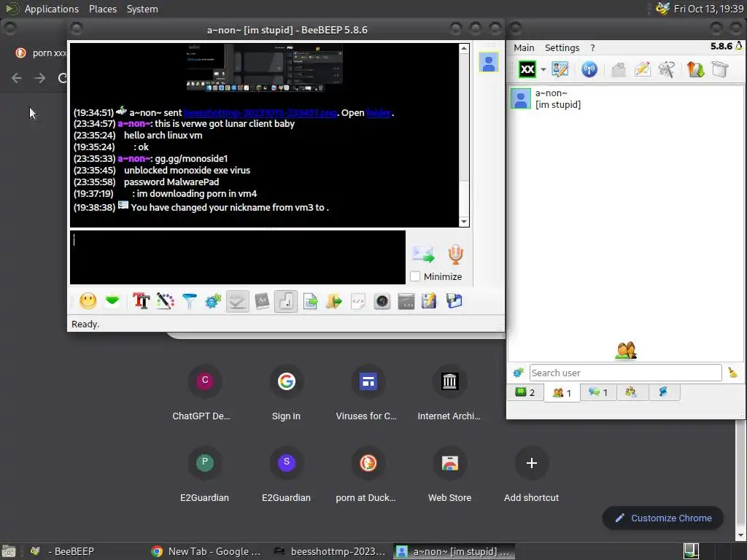Viewport: 747px width, 560px height.
Task: Open the Main menu in BeeBEEP
Action: pyautogui.click(x=524, y=47)
